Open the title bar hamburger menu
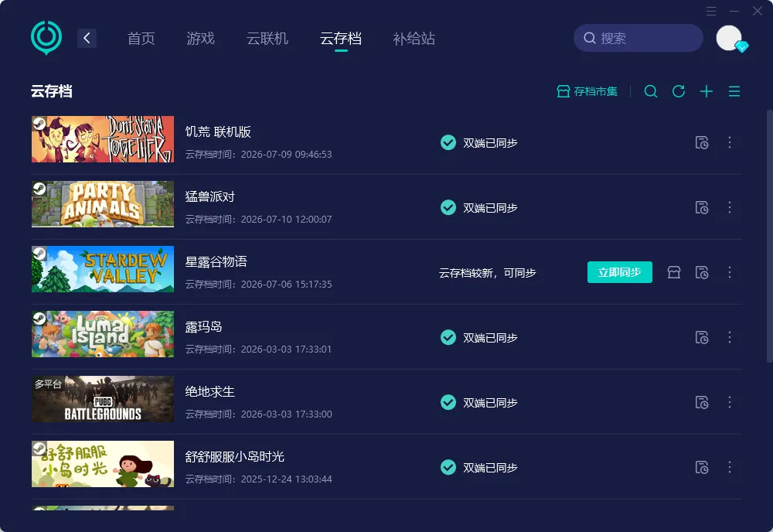Image resolution: width=773 pixels, height=532 pixels. [711, 12]
